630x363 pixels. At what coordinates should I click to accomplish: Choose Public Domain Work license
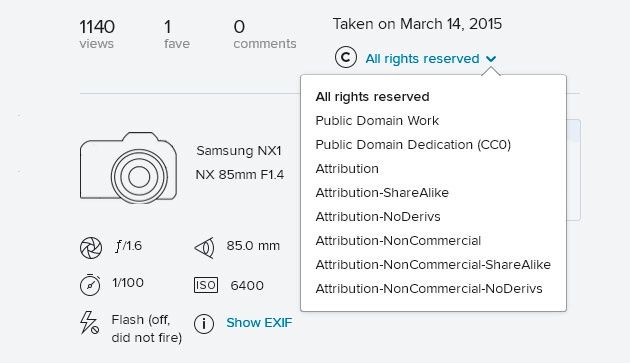tap(377, 121)
